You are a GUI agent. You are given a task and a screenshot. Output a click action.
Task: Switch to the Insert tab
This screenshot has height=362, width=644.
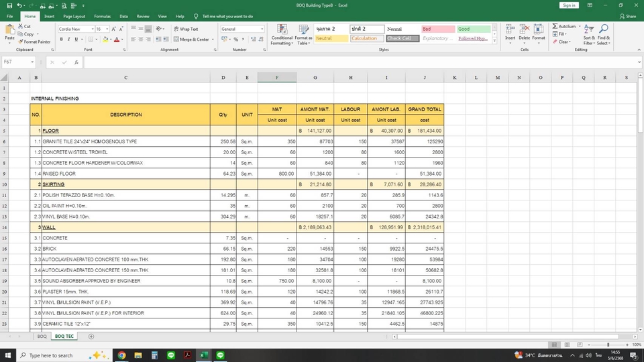click(49, 16)
